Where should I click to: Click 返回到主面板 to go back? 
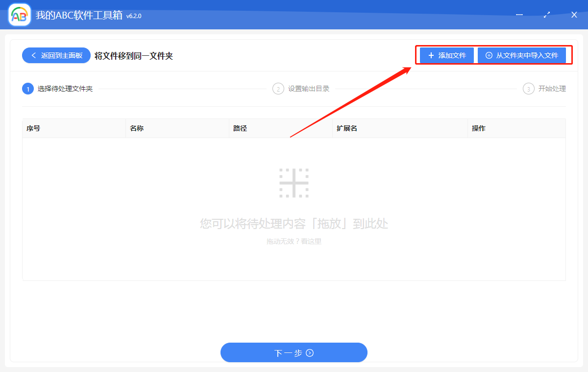(56, 55)
